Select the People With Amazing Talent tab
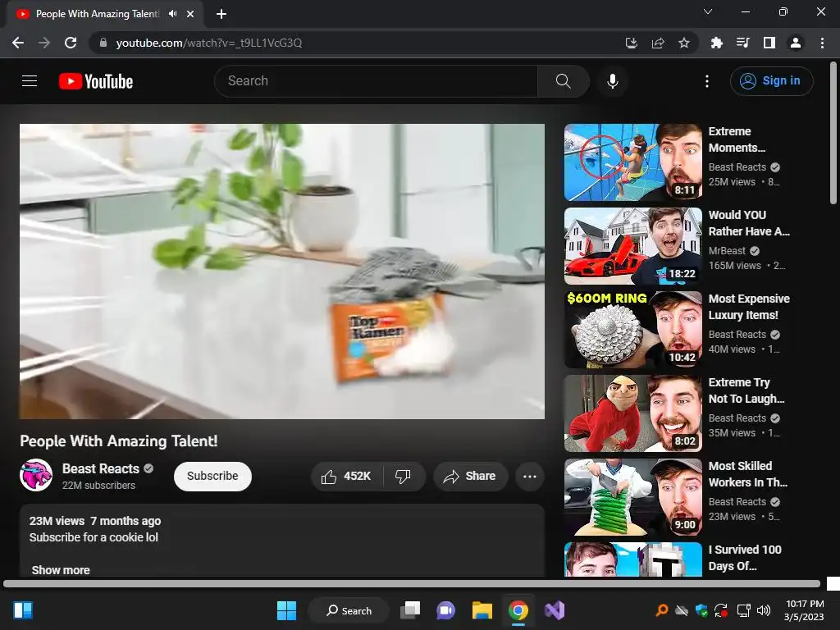 [x=105, y=14]
